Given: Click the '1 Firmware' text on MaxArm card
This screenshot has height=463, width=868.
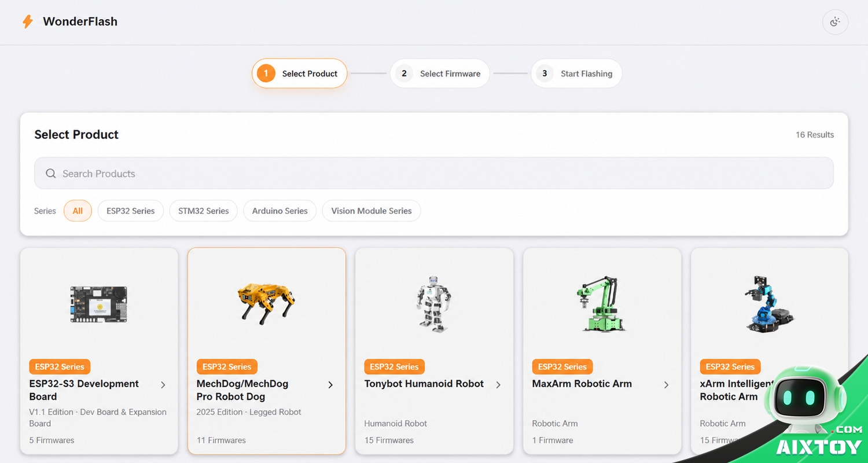Looking at the screenshot, I should pos(553,440).
